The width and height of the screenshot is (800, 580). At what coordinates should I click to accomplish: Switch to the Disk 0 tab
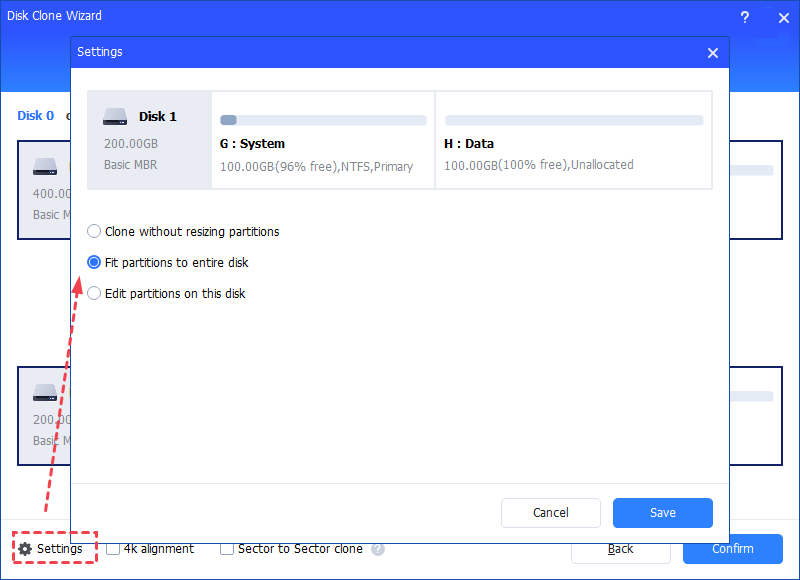point(36,115)
